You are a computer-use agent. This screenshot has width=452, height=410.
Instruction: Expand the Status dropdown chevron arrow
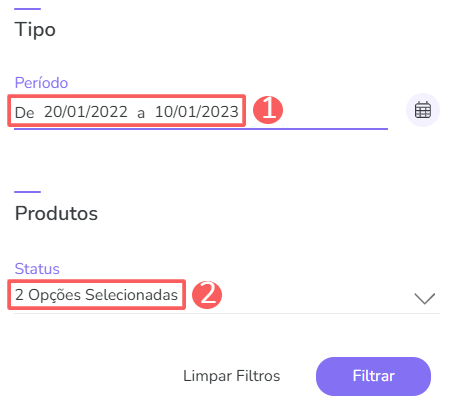coord(425,298)
